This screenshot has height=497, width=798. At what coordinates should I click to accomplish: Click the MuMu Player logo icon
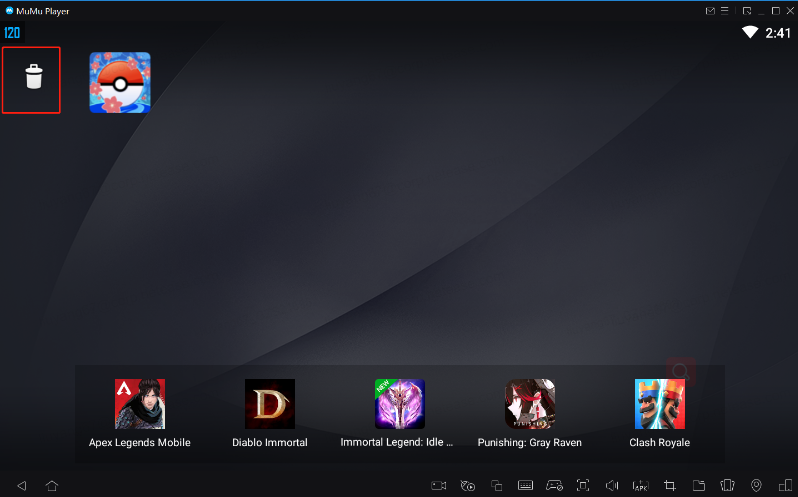click(9, 11)
